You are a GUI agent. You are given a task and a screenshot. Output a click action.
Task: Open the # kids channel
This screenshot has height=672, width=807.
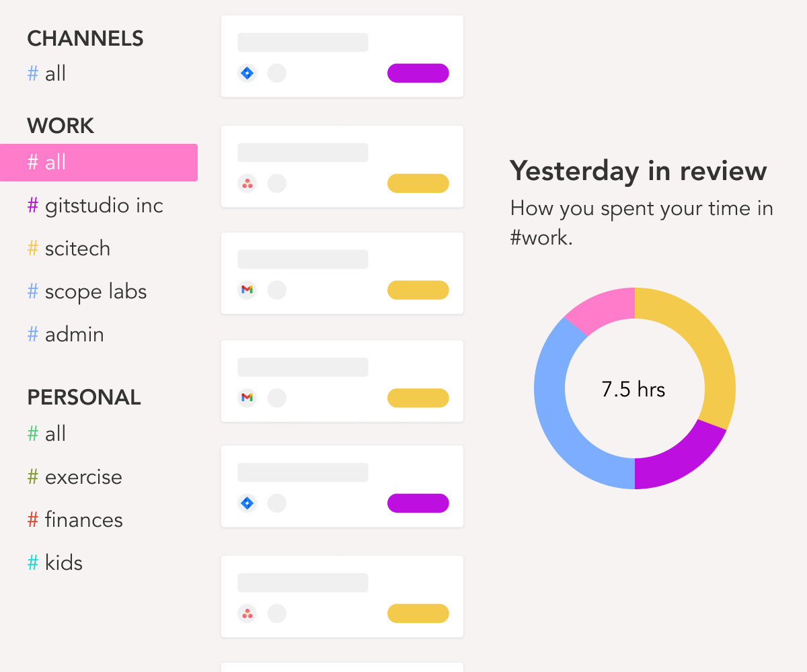[63, 562]
